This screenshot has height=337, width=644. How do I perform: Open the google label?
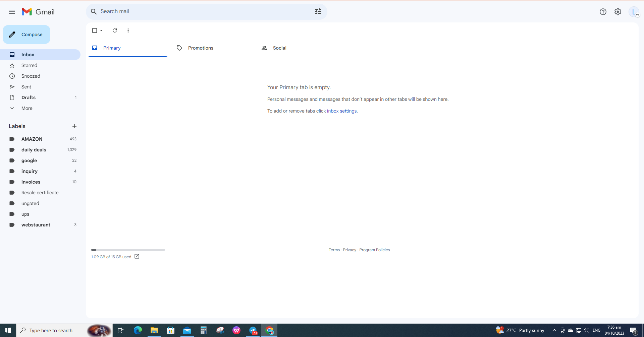click(x=40, y=160)
